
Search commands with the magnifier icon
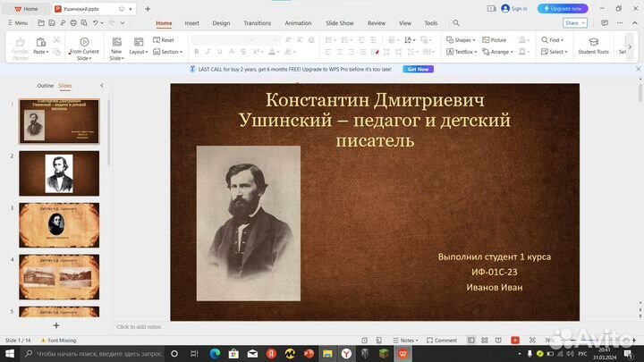pyautogui.click(x=456, y=23)
